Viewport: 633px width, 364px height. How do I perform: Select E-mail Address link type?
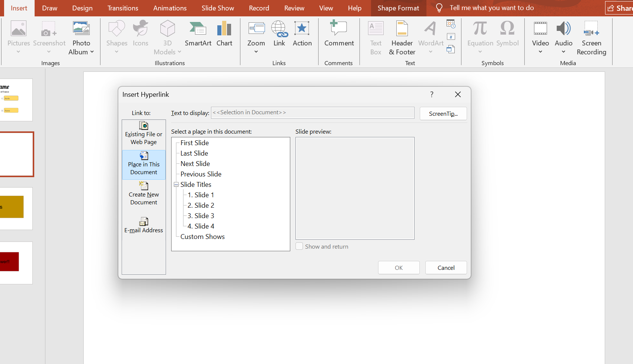(x=144, y=225)
